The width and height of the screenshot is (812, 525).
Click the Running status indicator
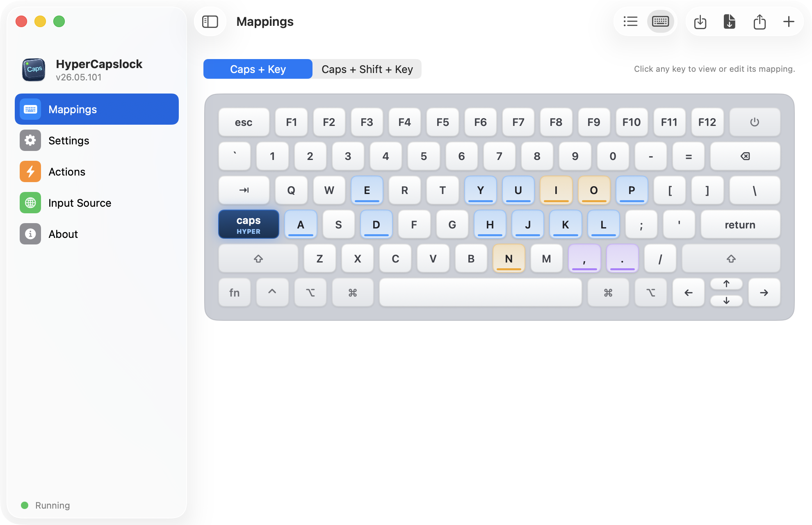45,505
